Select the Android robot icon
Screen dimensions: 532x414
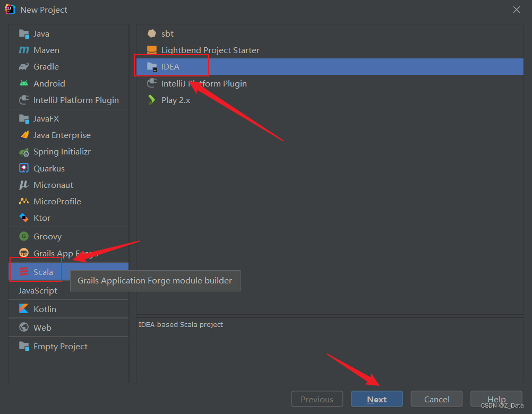[x=24, y=83]
